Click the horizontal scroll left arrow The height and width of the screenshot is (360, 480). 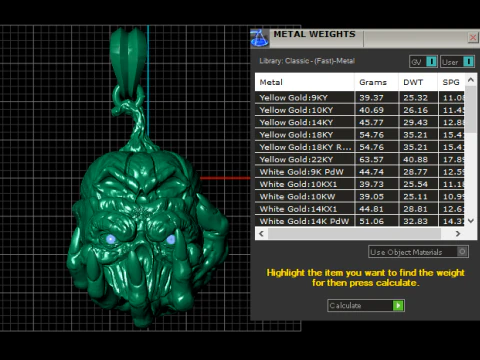click(261, 234)
